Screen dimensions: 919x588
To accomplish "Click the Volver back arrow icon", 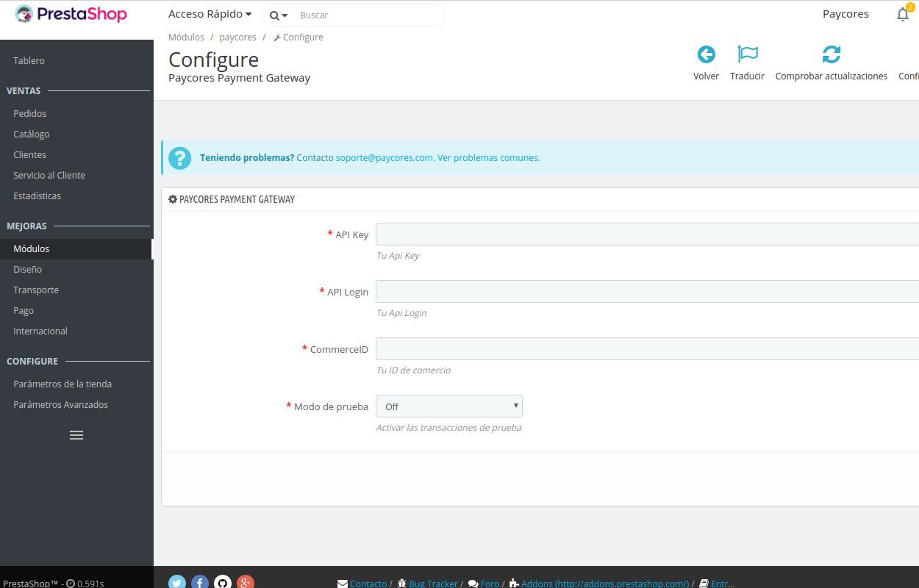I will [706, 54].
